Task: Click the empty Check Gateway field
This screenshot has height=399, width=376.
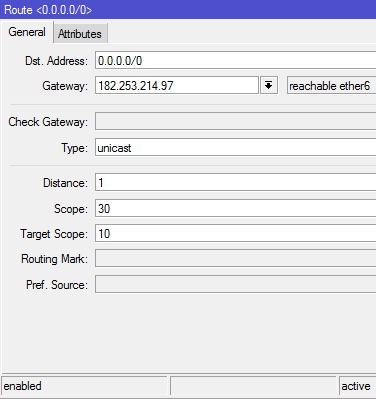Action: 235,121
